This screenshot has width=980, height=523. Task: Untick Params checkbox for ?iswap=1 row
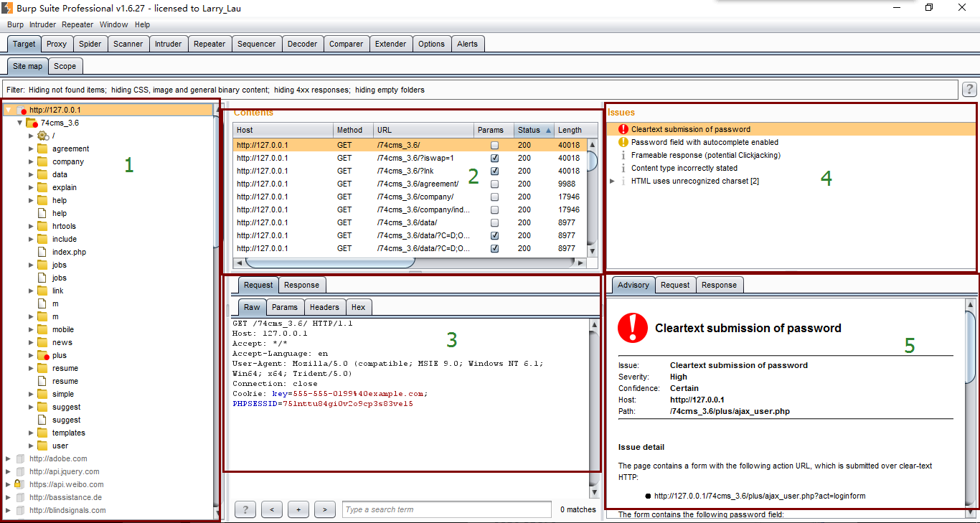click(494, 158)
